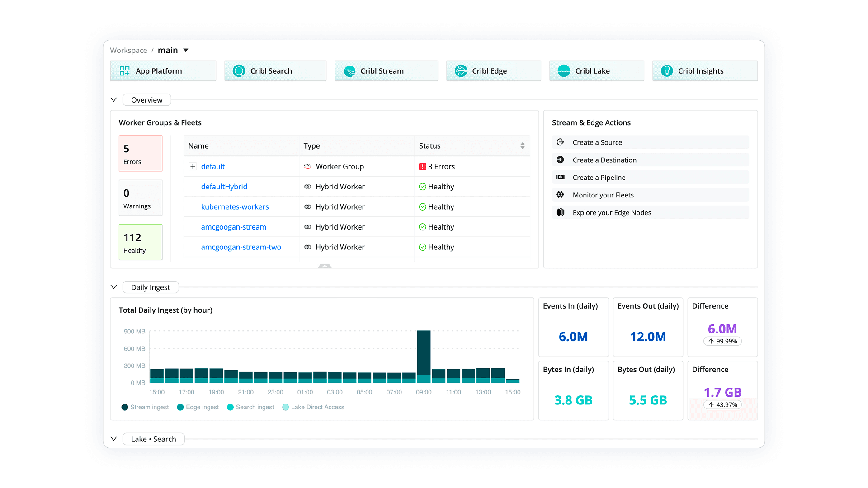Click the tall 09:00 bar in chart

tap(424, 357)
